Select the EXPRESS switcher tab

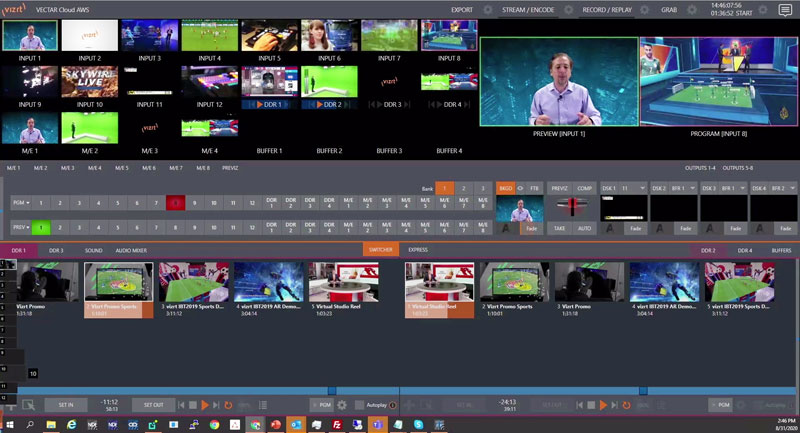[418, 250]
